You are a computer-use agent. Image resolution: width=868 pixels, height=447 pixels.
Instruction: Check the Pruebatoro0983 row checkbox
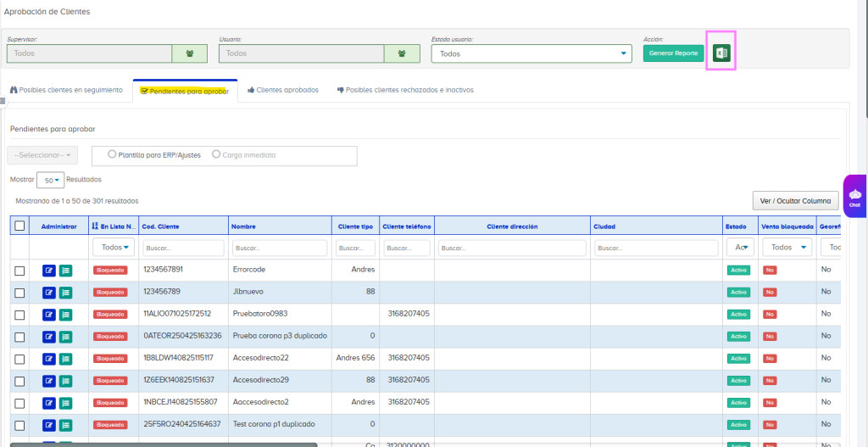click(19, 315)
